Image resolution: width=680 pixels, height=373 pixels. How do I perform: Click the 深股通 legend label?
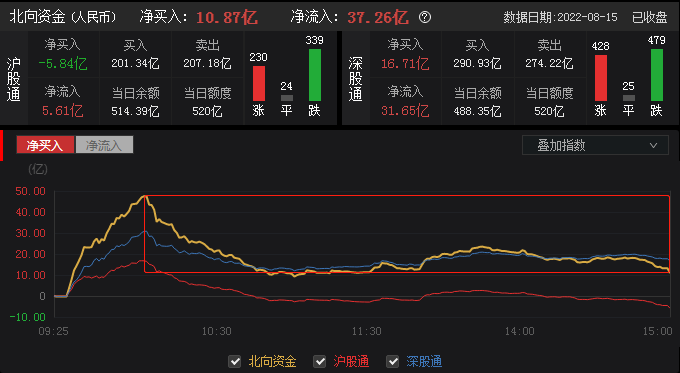(424, 361)
